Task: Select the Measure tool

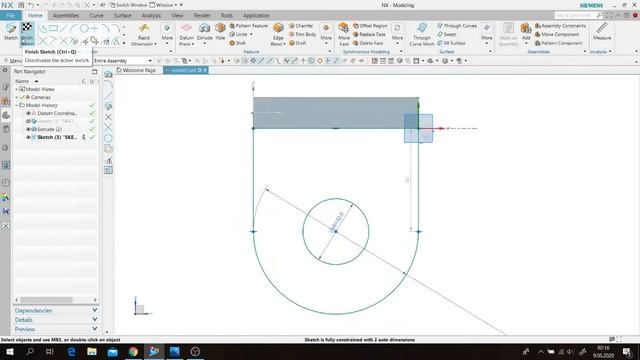Action: (602, 31)
